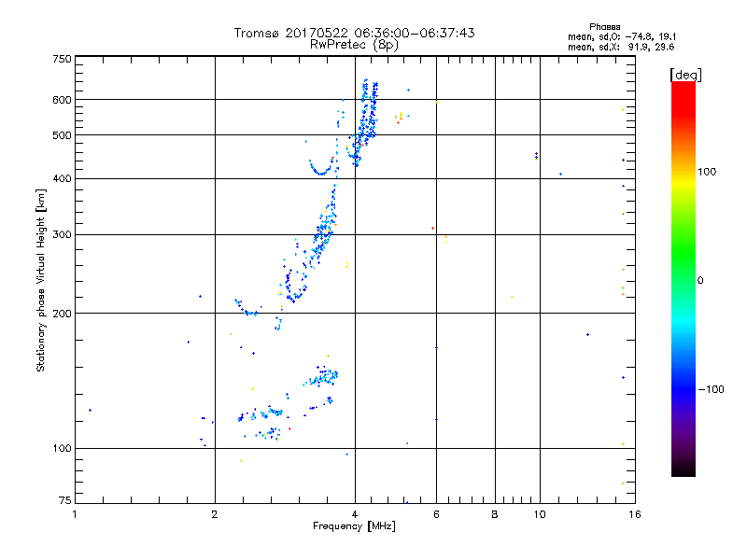Click the 'mean, sd,X: 91.9, 29.6' statistics line
This screenshot has width=747, height=560.
pyautogui.click(x=621, y=47)
